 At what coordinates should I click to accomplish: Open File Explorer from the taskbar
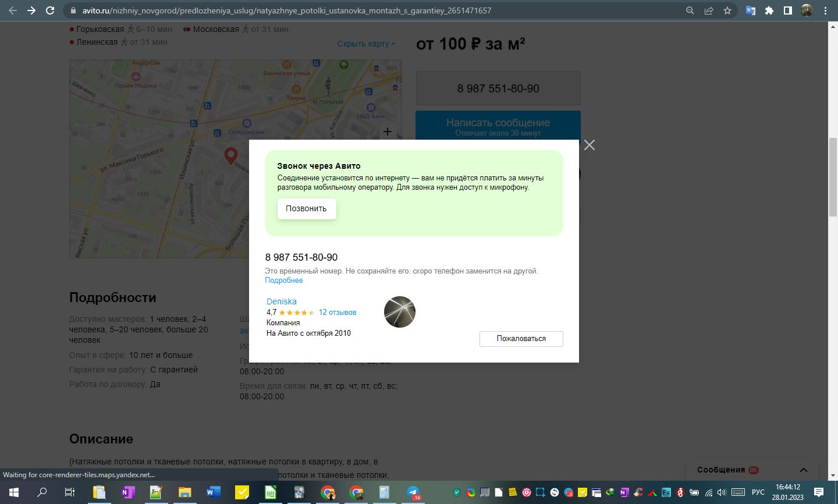[x=184, y=492]
